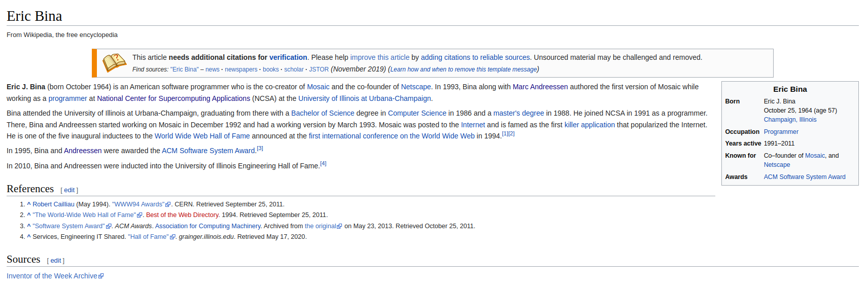Edit the References section
The height and width of the screenshot is (286, 868).
(70, 190)
